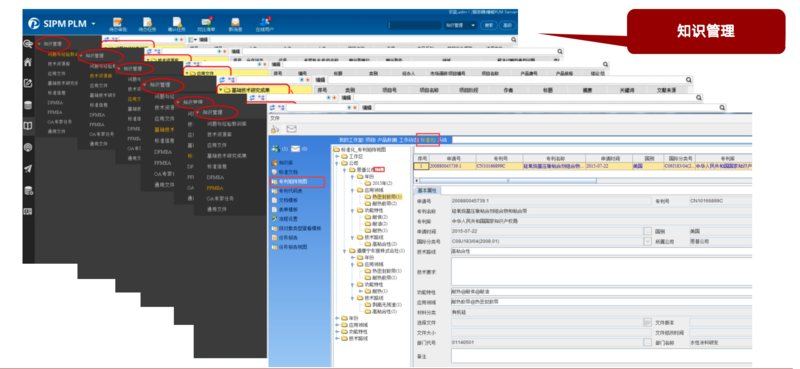Click the paper plane icon in dark sidebar
800x369 pixels.
(x=29, y=169)
